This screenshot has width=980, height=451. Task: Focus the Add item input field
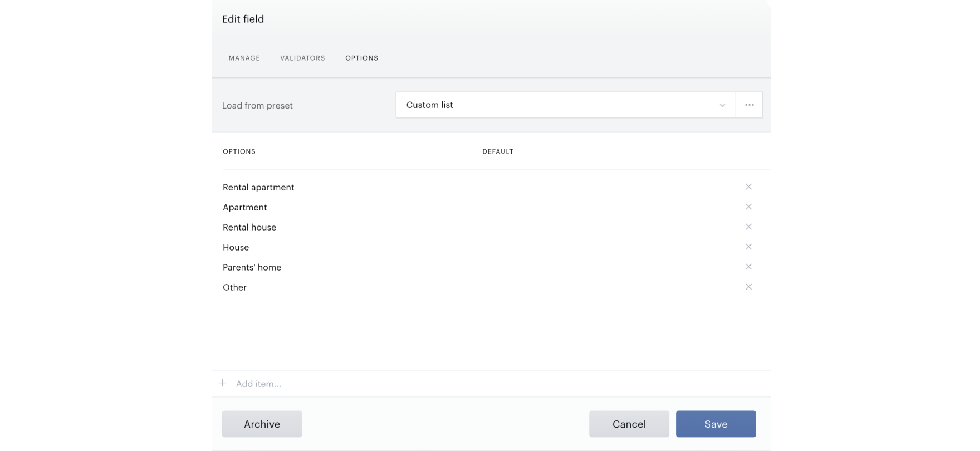point(496,384)
